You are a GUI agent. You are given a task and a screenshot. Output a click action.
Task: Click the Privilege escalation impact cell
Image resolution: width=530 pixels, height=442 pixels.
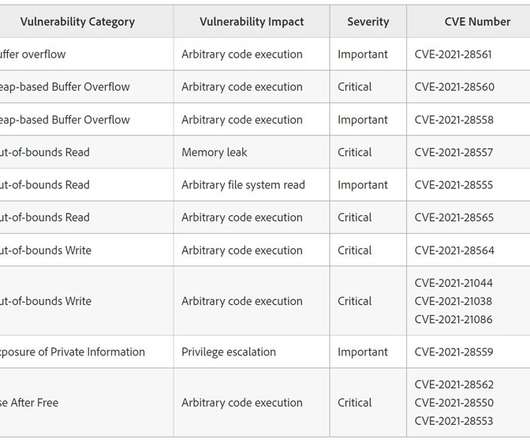228,352
